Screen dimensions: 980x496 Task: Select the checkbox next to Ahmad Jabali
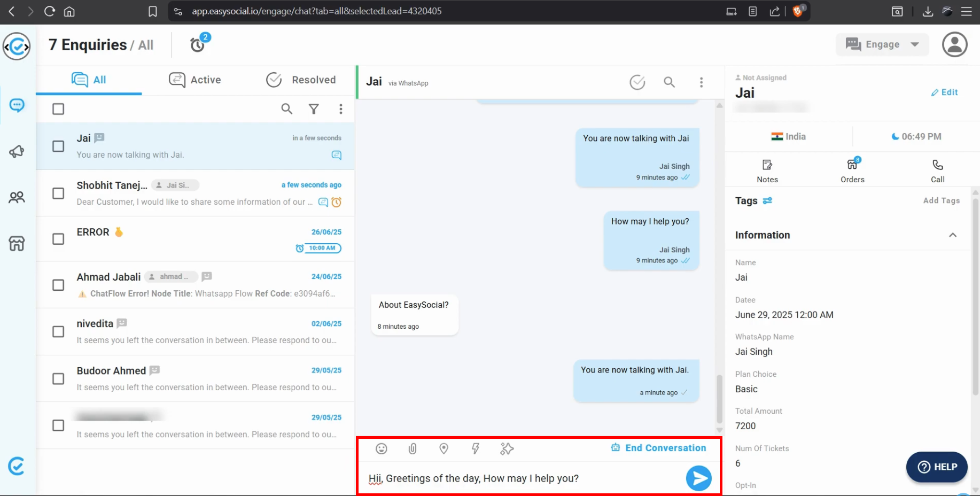58,285
